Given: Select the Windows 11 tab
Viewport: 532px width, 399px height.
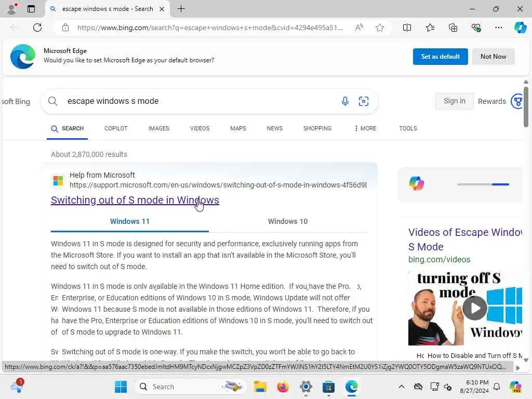Looking at the screenshot, I should pyautogui.click(x=129, y=221).
